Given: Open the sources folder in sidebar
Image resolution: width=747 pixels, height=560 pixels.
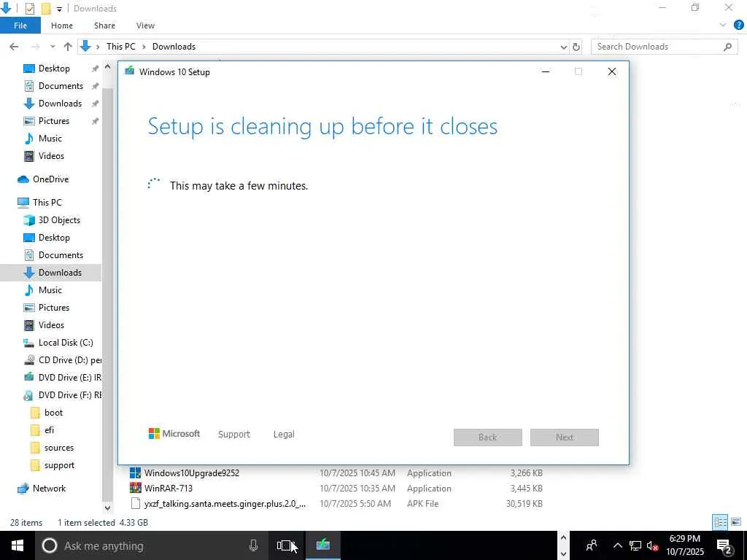Looking at the screenshot, I should [x=58, y=448].
